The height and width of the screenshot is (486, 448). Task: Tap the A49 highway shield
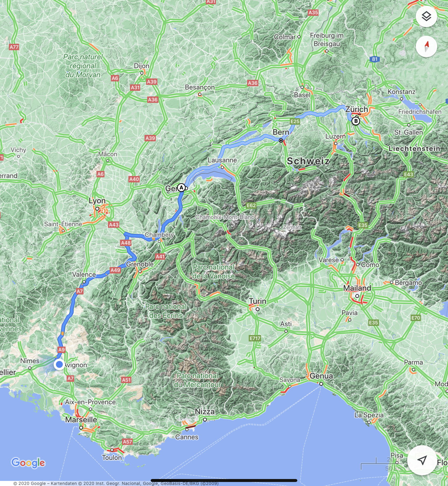[x=115, y=270]
